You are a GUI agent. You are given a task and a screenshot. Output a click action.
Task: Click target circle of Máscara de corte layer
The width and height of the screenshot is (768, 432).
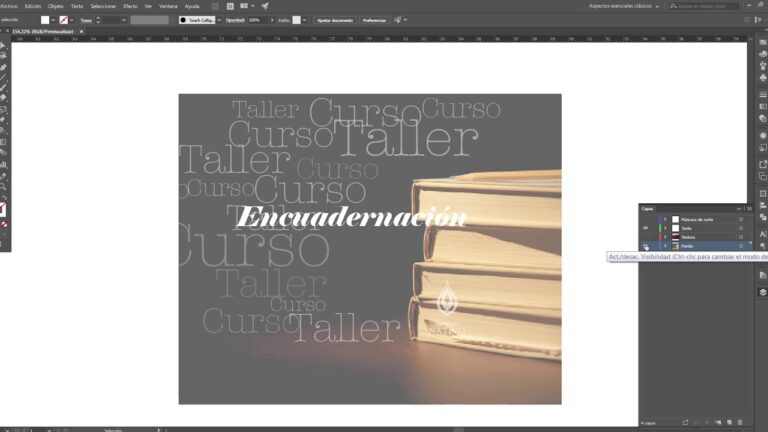(x=741, y=219)
